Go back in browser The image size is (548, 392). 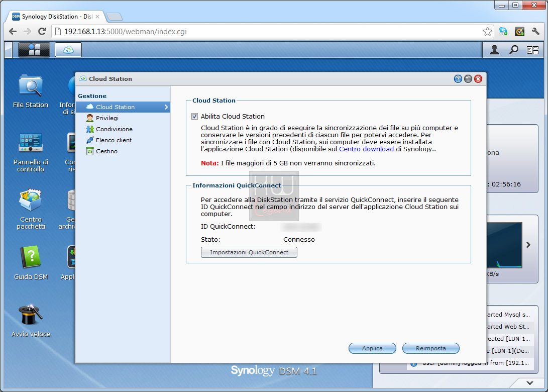click(13, 32)
